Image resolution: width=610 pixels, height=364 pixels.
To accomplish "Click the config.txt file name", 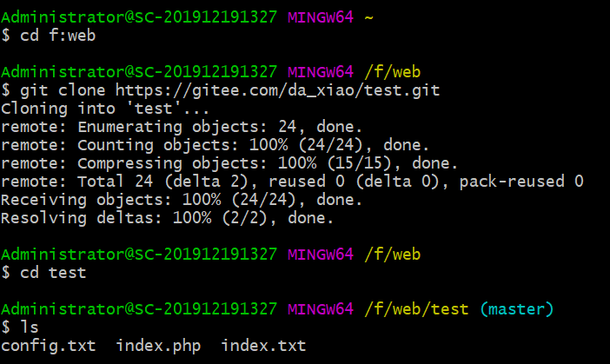I will coord(49,346).
